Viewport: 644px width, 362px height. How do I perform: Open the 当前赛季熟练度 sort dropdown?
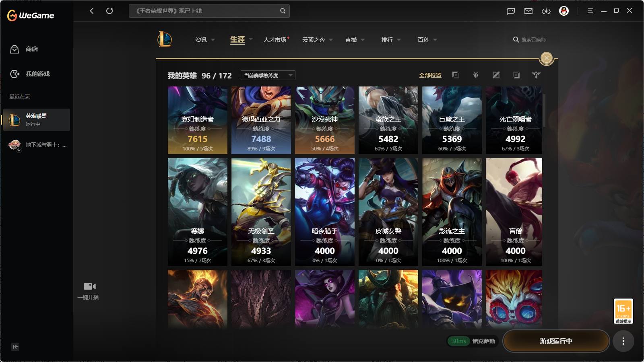click(268, 75)
